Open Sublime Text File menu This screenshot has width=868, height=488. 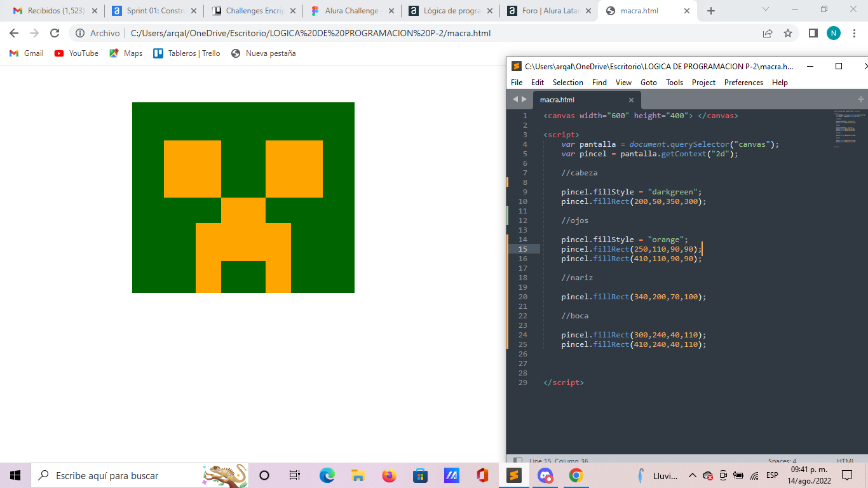517,83
